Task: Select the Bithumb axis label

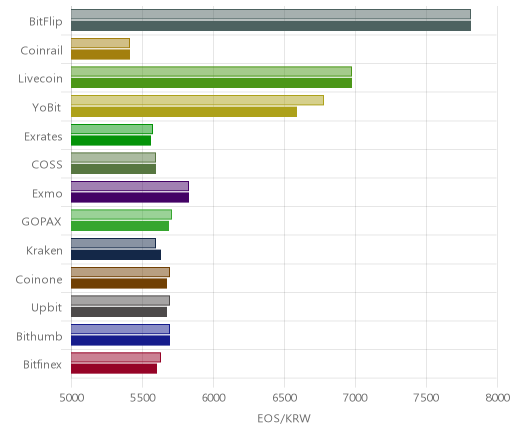Action: point(39,336)
